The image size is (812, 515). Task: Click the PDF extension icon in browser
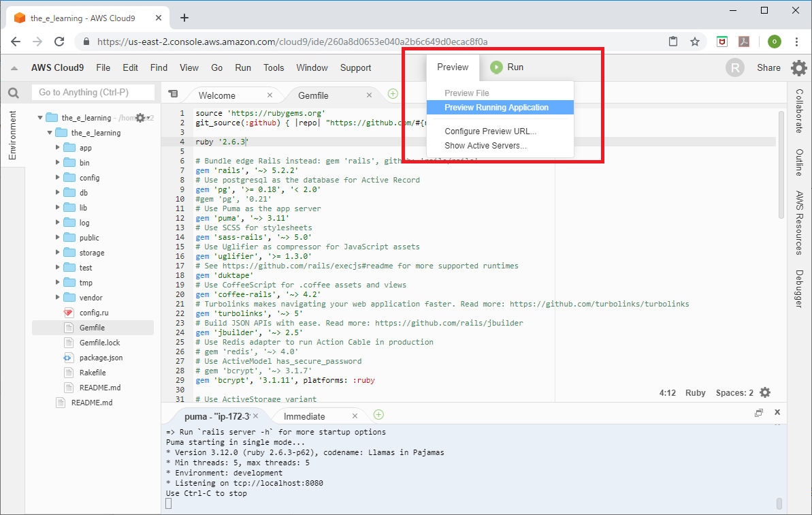point(744,42)
